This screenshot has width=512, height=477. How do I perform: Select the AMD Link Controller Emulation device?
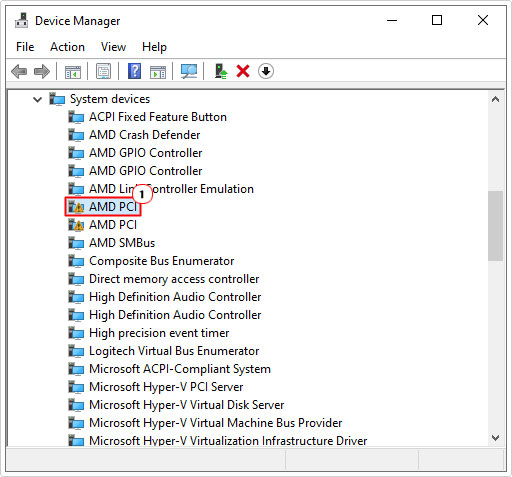tap(171, 189)
